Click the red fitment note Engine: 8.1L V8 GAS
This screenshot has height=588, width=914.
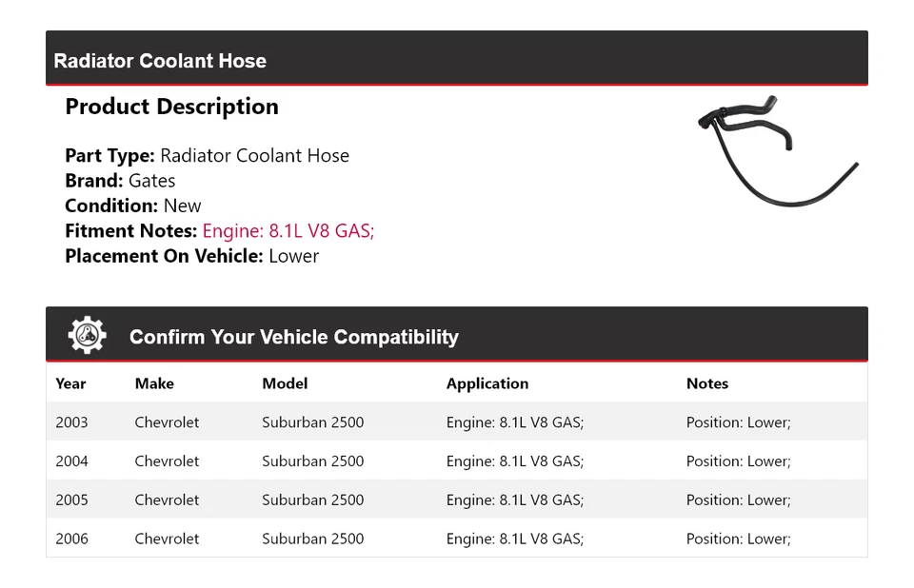click(288, 230)
